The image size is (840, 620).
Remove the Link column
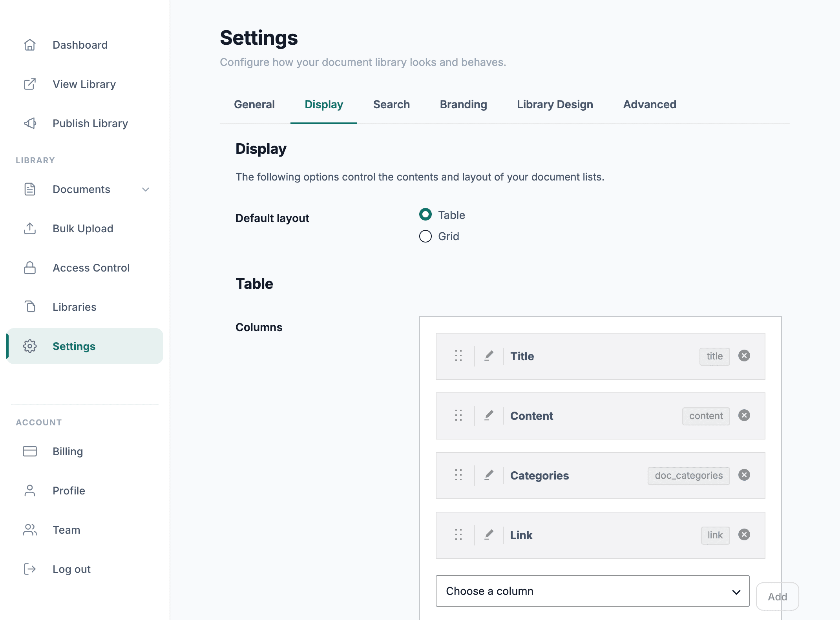(744, 534)
